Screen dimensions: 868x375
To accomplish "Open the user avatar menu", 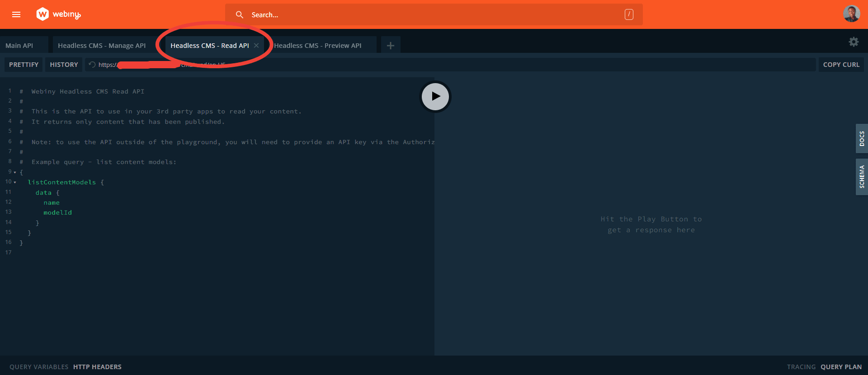I will (x=852, y=14).
